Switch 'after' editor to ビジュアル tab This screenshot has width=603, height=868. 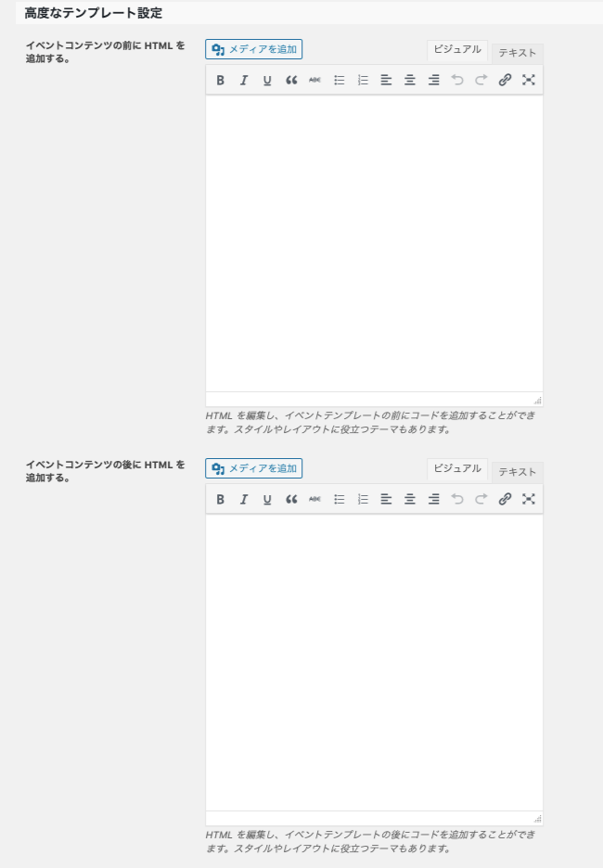[457, 469]
